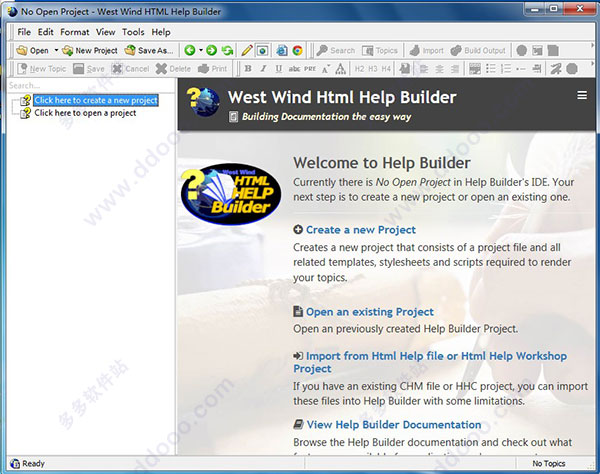Refresh the view with green arrows icon
600x474 pixels.
click(228, 50)
